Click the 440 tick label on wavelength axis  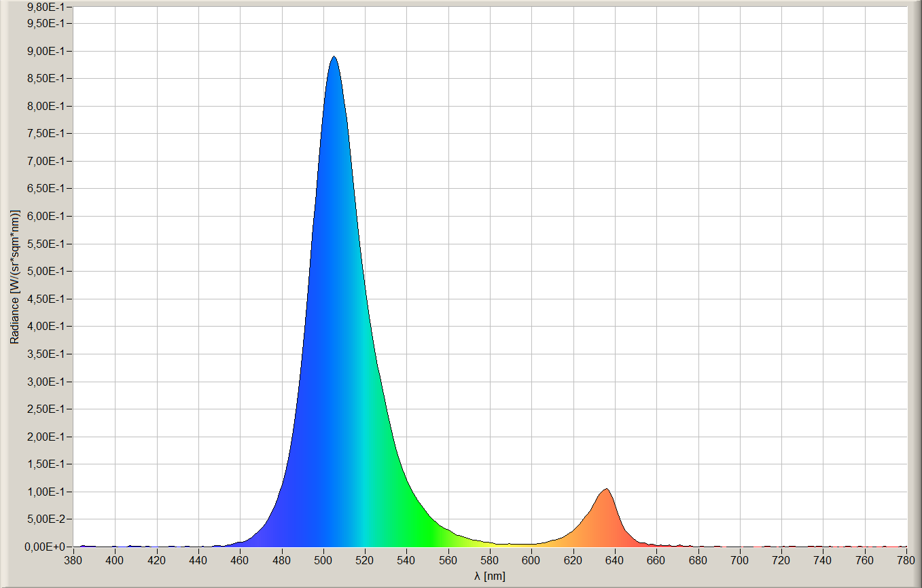point(198,559)
